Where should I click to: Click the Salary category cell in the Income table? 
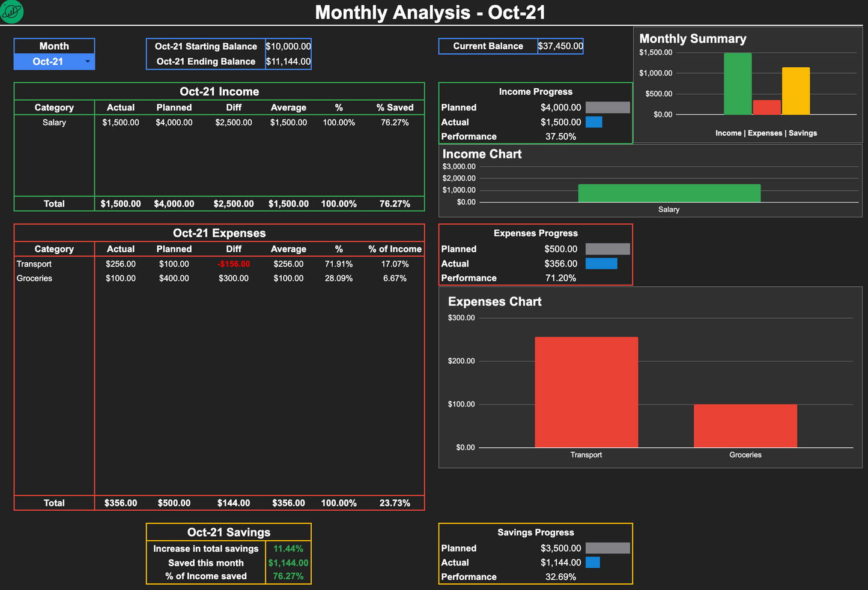pos(54,122)
